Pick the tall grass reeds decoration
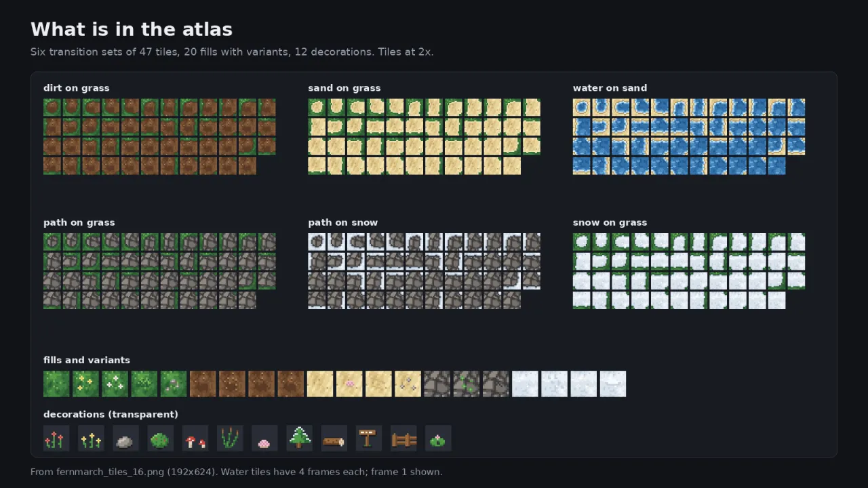The image size is (868, 488). point(230,439)
